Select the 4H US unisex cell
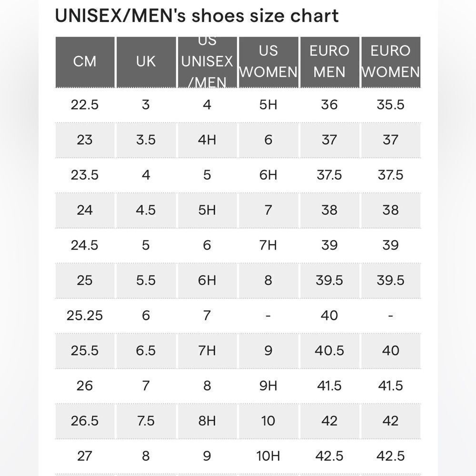 tap(208, 140)
